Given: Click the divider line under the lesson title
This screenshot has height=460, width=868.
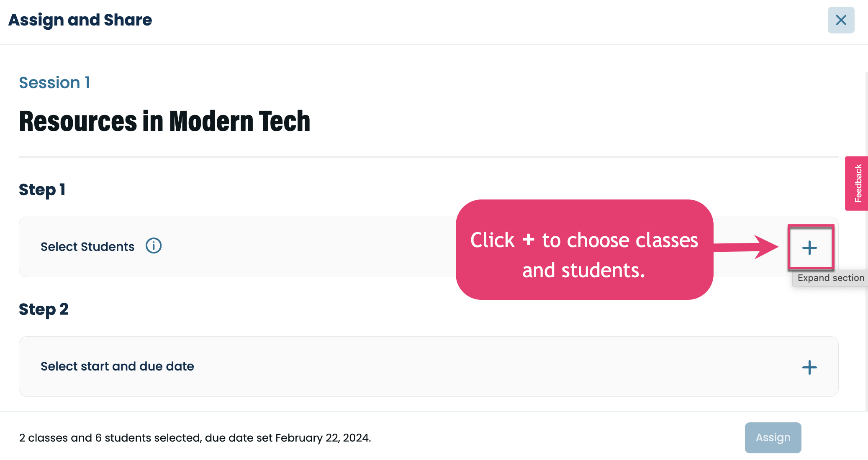Looking at the screenshot, I should click(x=429, y=157).
